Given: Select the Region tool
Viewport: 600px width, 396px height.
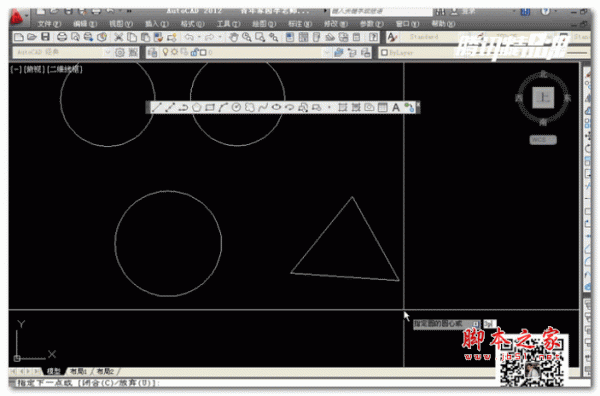Looking at the screenshot, I should tap(369, 108).
